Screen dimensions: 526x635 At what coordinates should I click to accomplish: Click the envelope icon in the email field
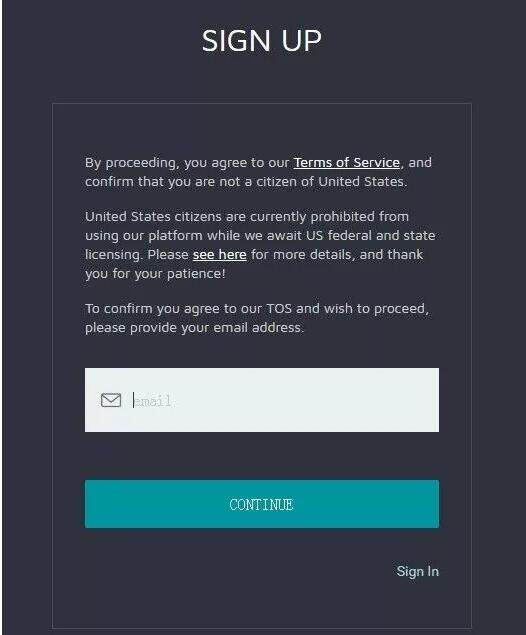point(111,400)
